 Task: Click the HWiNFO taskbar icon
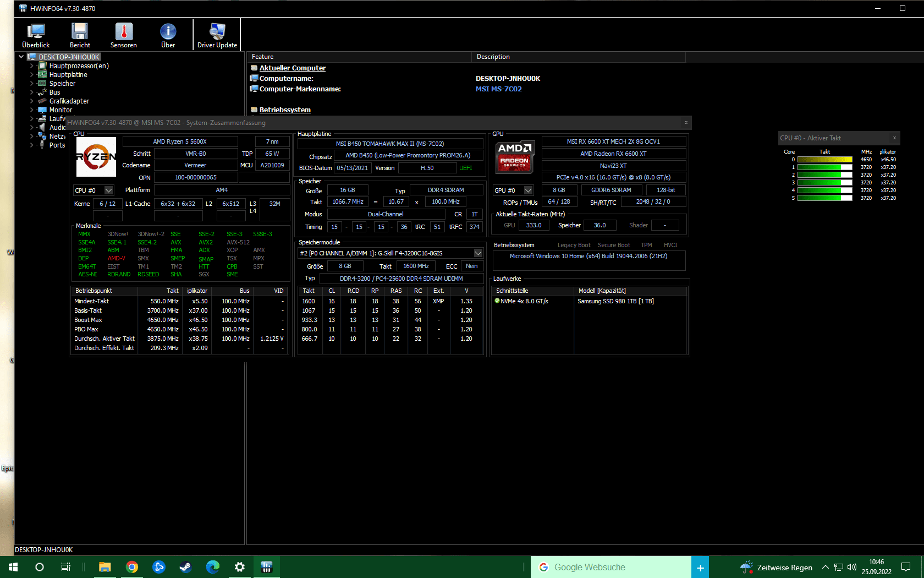[267, 567]
